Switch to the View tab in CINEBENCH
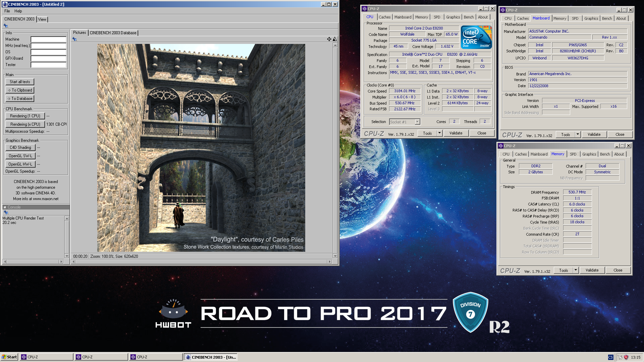This screenshot has width=644, height=362. pyautogui.click(x=42, y=19)
